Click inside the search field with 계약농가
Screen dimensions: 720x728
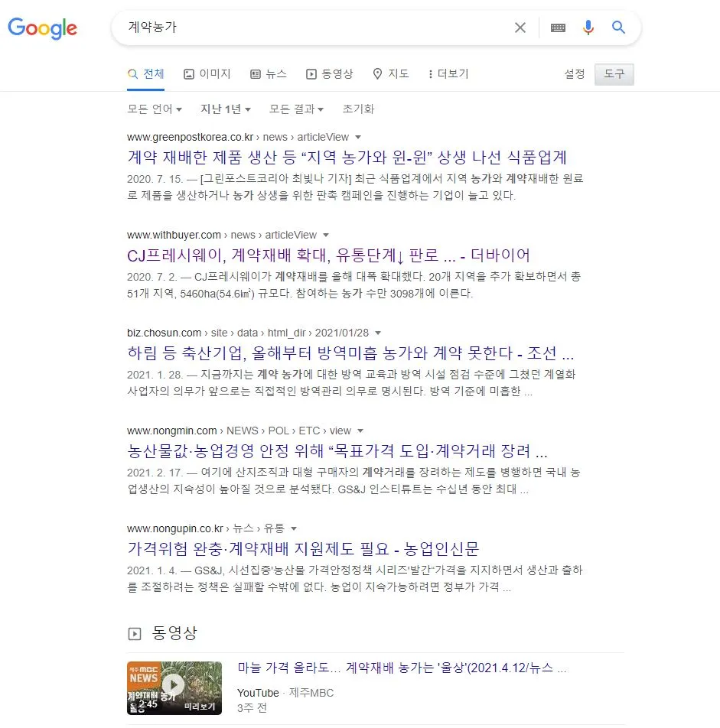[x=316, y=28]
